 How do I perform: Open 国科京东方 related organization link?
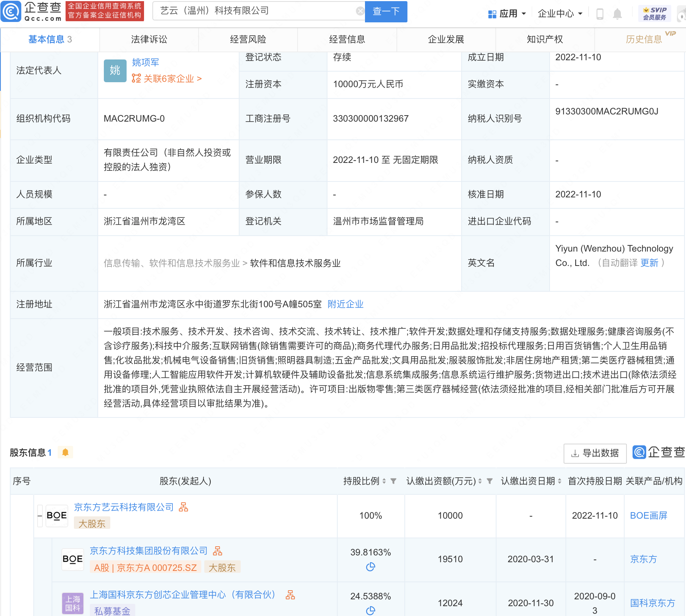tap(652, 603)
